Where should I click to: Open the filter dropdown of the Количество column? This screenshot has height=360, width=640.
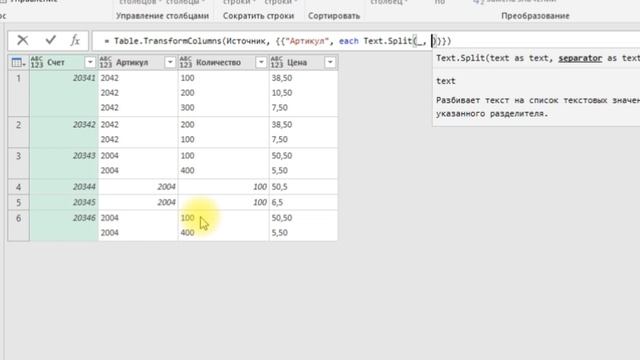point(261,62)
